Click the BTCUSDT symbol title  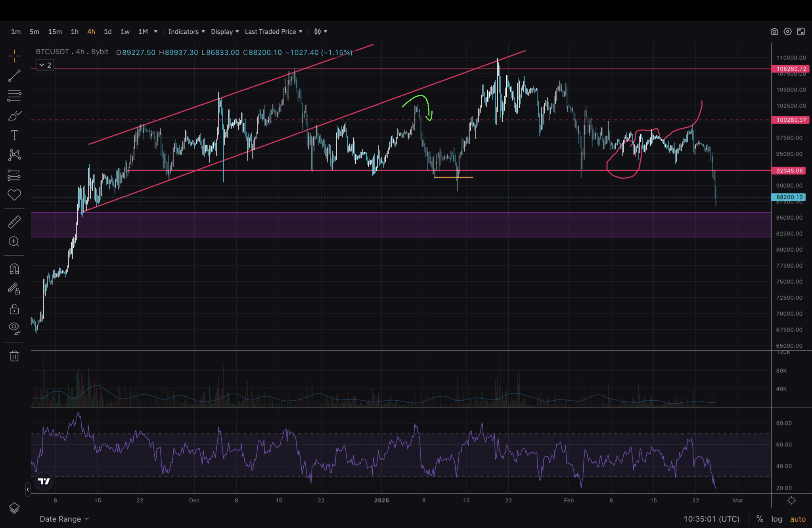52,52
